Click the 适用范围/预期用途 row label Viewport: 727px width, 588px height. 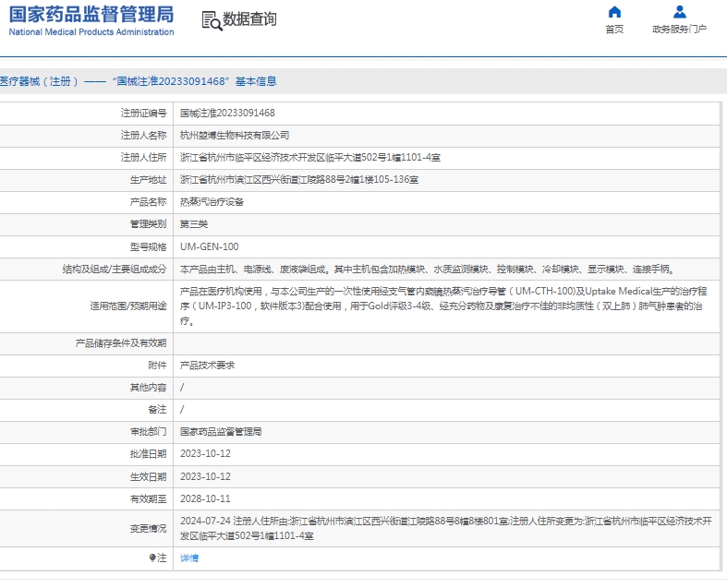coord(128,306)
